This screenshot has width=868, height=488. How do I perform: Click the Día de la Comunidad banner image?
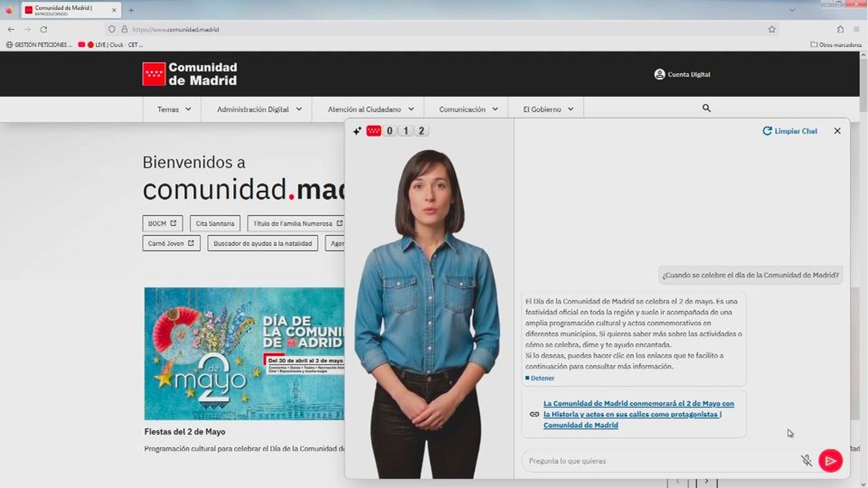pos(244,354)
